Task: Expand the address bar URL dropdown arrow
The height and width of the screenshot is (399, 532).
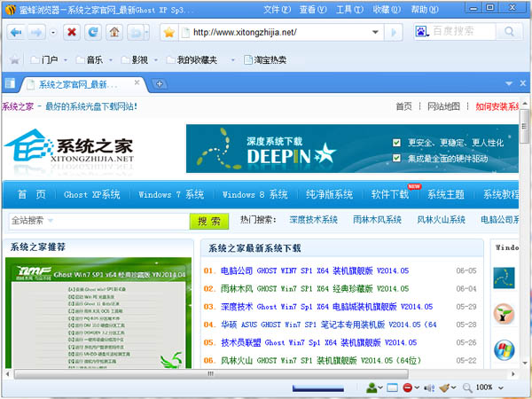Action: [375, 33]
